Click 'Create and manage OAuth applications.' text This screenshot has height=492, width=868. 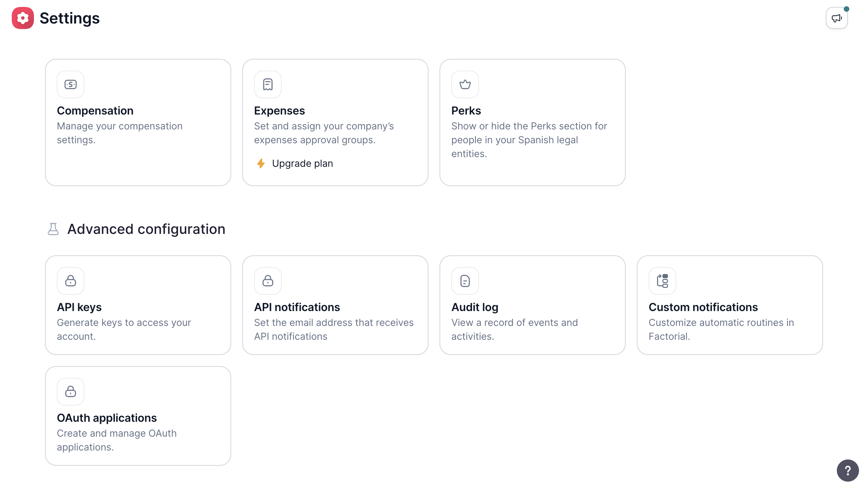[x=117, y=440]
